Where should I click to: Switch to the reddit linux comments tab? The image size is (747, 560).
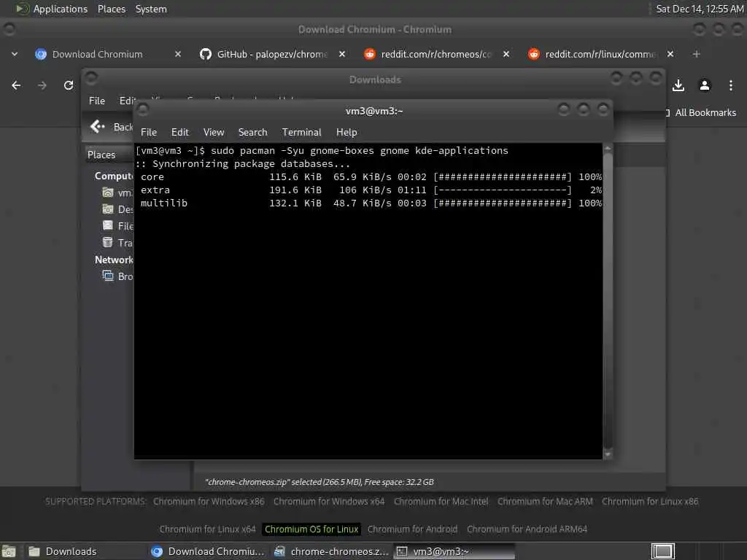[600, 54]
